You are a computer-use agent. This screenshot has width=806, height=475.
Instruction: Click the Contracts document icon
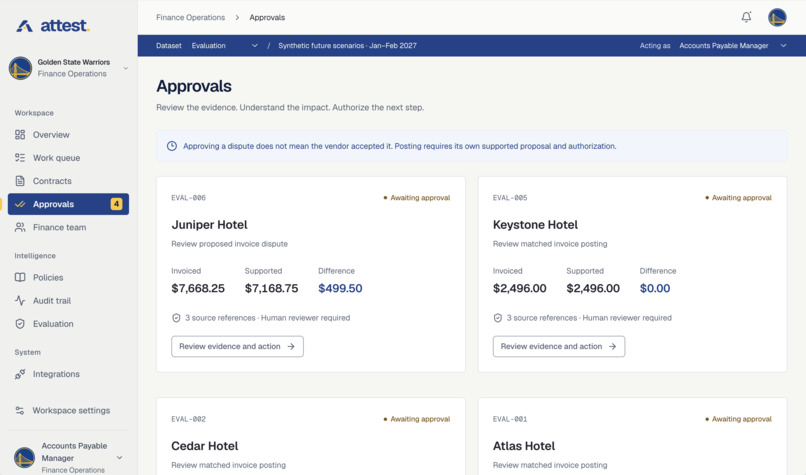click(20, 181)
